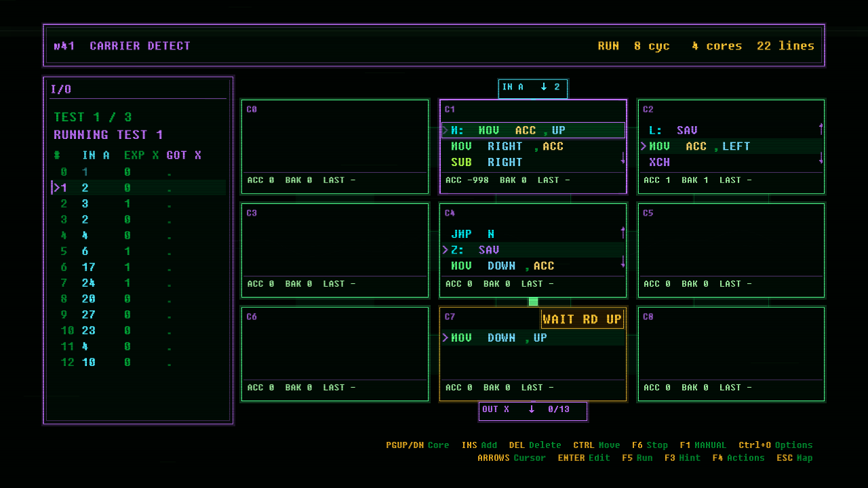
Task: Click the 'SUB RIGHT' line in C1
Action: tap(533, 162)
